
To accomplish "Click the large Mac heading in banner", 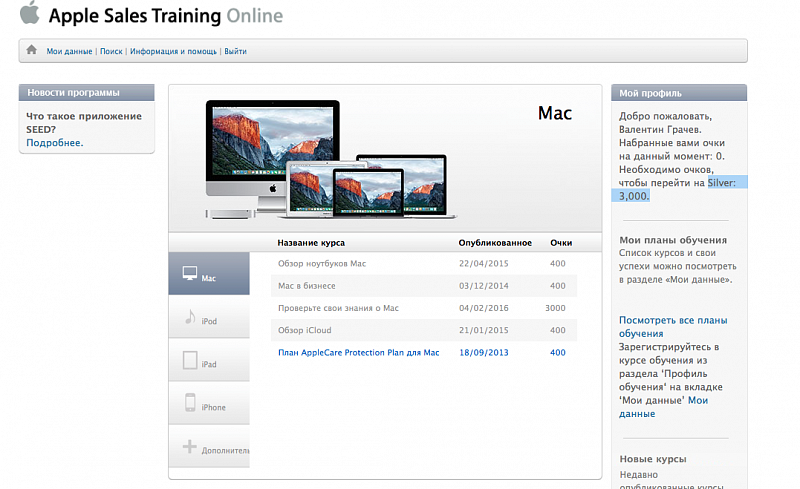I will (x=555, y=113).
